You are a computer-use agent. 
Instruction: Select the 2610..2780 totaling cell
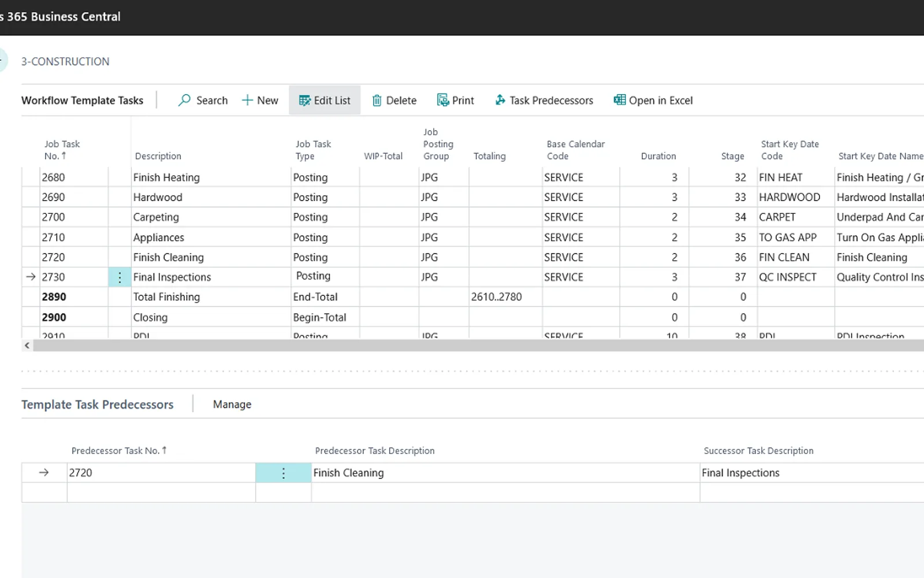point(505,297)
